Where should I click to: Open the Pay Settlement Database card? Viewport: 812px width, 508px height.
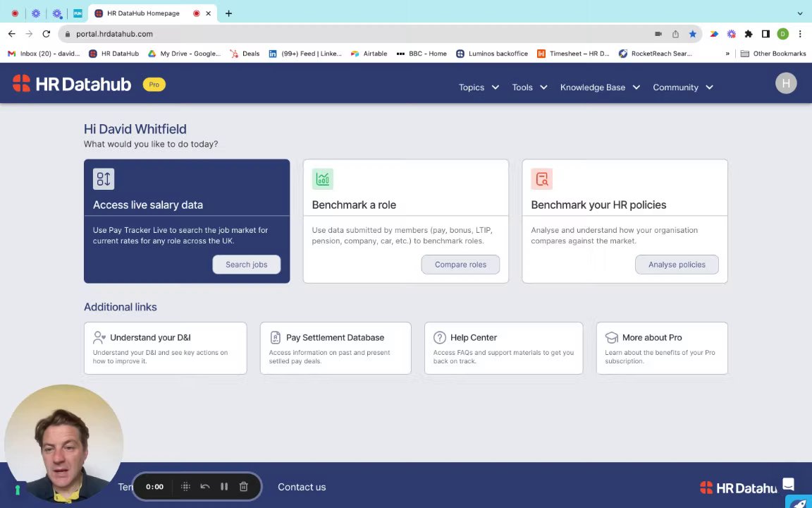point(336,348)
